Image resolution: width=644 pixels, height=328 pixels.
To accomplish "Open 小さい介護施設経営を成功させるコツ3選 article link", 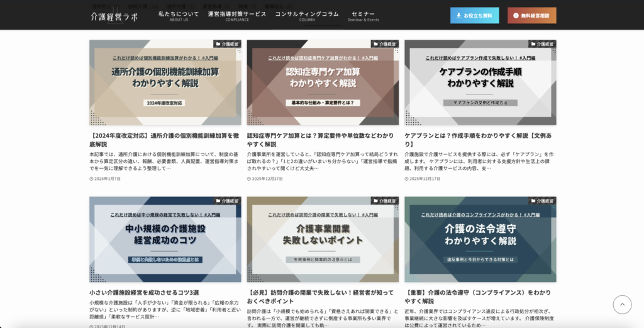I will pyautogui.click(x=144, y=292).
